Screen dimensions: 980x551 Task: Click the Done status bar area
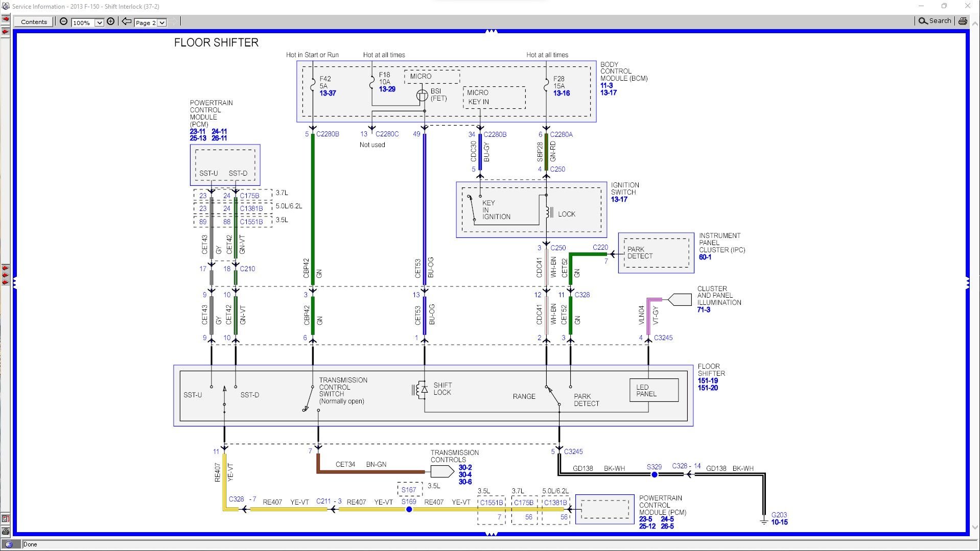point(31,544)
